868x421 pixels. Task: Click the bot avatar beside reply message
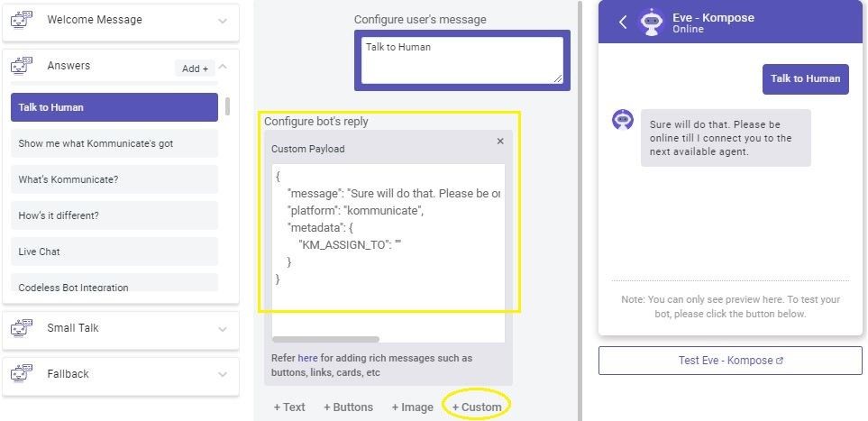click(x=623, y=120)
